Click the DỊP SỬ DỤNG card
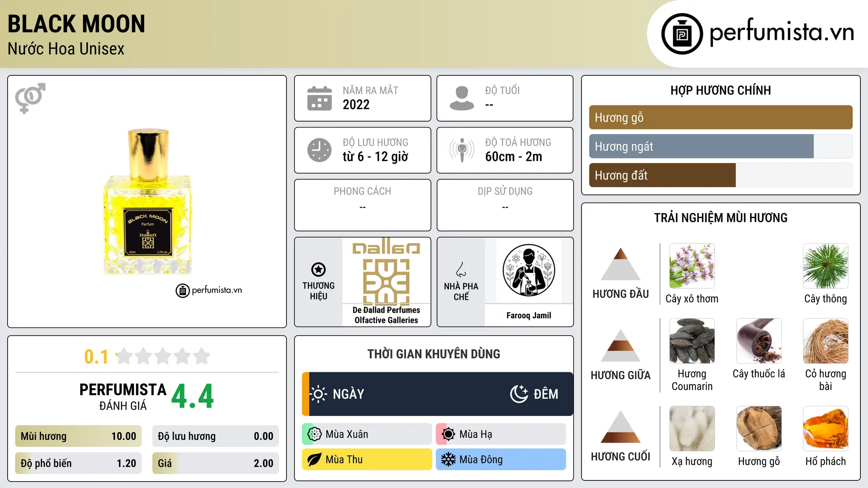This screenshot has width=868, height=488. (x=505, y=205)
